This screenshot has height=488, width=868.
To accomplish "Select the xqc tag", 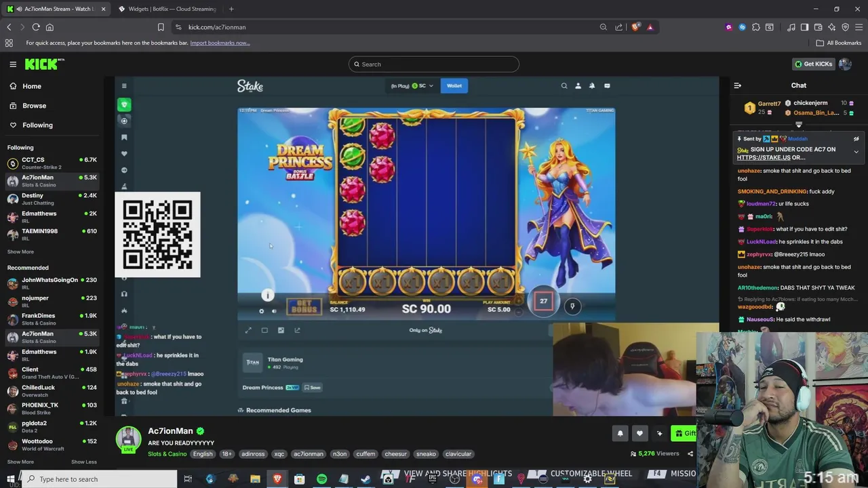I will click(x=279, y=454).
